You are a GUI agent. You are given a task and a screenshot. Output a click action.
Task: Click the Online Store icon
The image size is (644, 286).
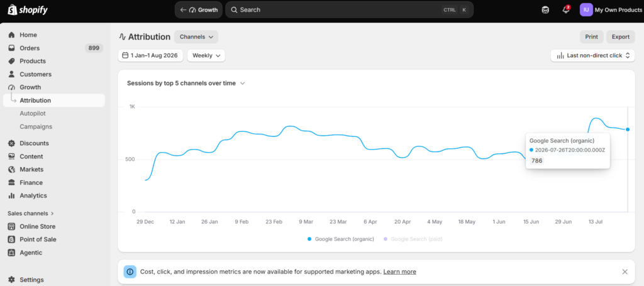(11, 226)
